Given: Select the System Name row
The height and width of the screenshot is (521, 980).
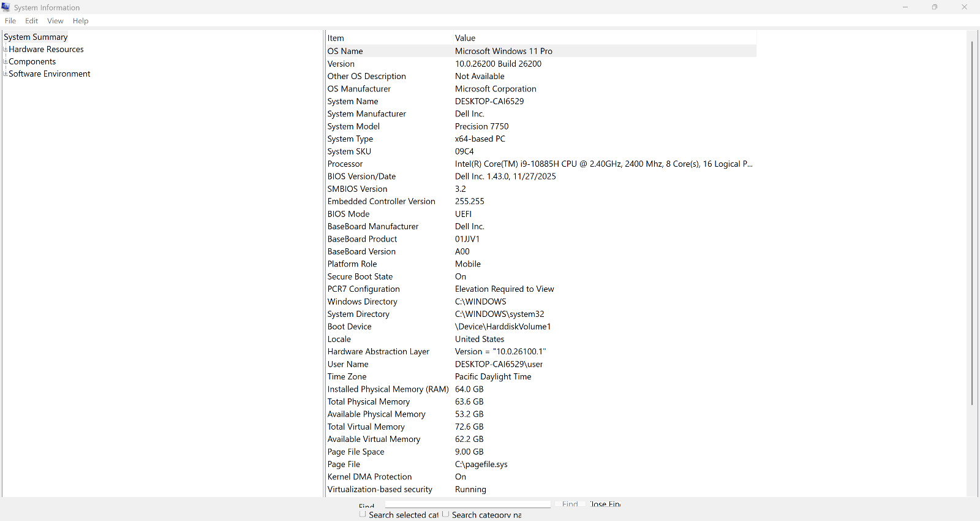Looking at the screenshot, I should pyautogui.click(x=541, y=101).
